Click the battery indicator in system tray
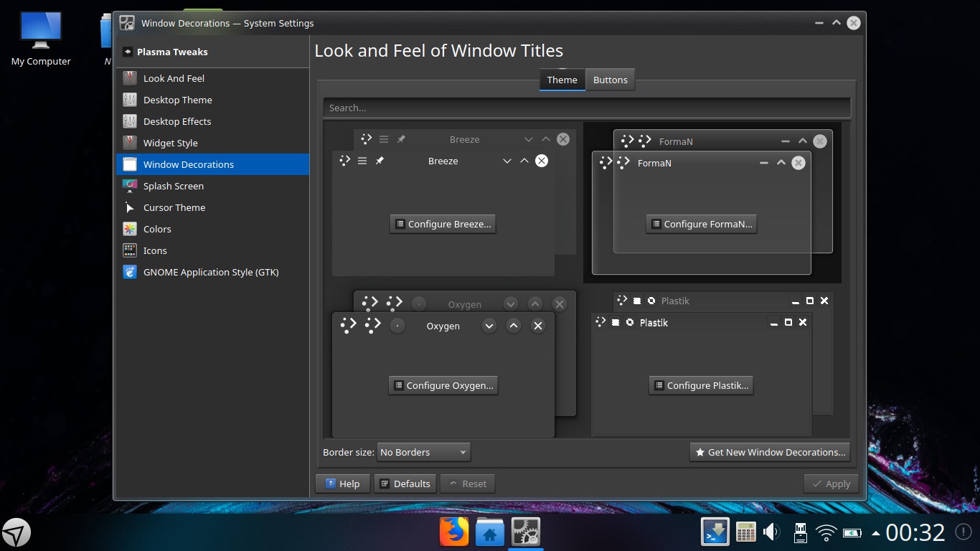Viewport: 980px width, 551px height. pos(852,532)
